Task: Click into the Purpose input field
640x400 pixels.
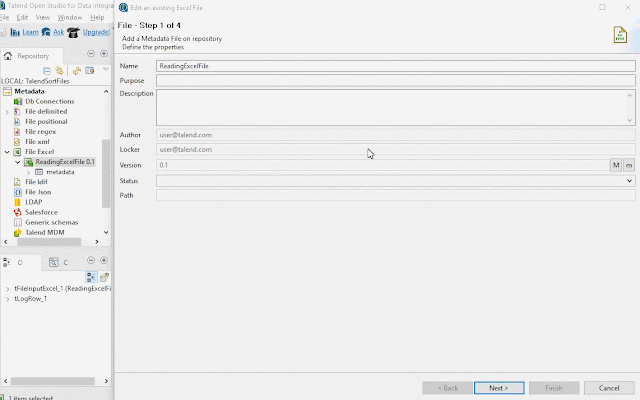Action: tap(396, 80)
